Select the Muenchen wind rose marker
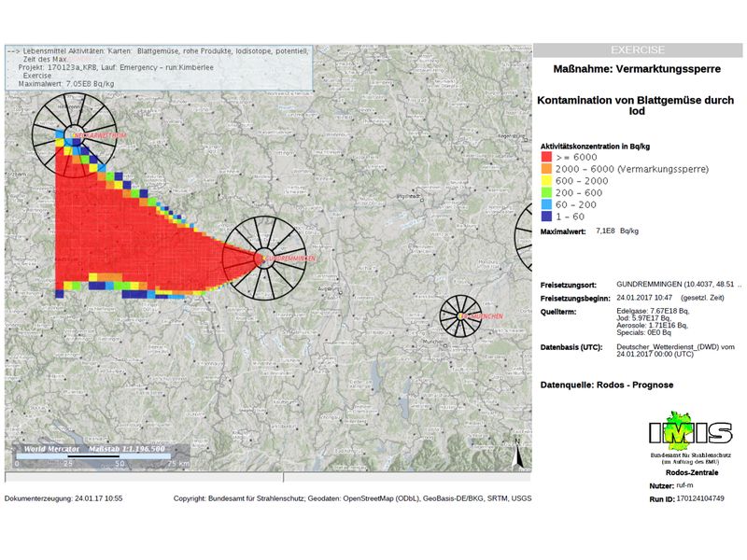This screenshot has height=560, width=747. (x=460, y=315)
